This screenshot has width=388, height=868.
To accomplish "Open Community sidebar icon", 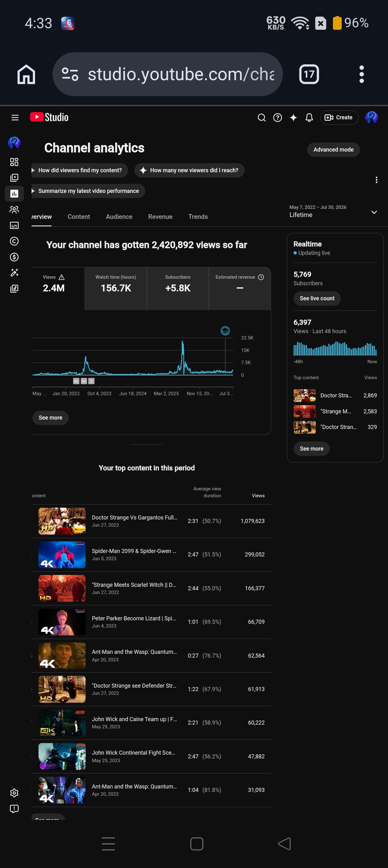I will pyautogui.click(x=14, y=209).
